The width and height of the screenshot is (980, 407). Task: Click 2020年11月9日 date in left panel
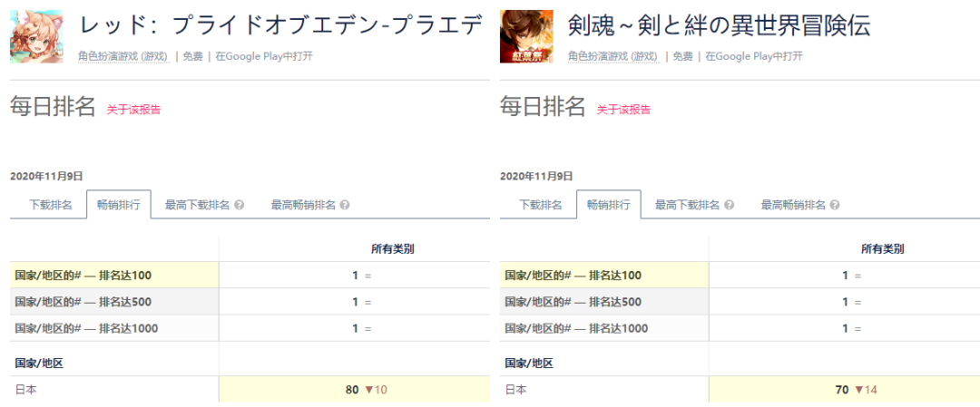pyautogui.click(x=46, y=176)
